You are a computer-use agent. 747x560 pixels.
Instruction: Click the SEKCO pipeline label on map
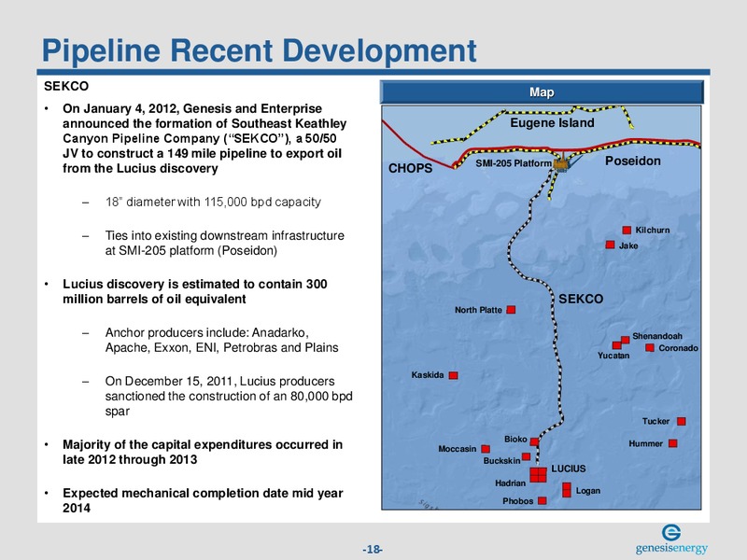click(x=581, y=299)
